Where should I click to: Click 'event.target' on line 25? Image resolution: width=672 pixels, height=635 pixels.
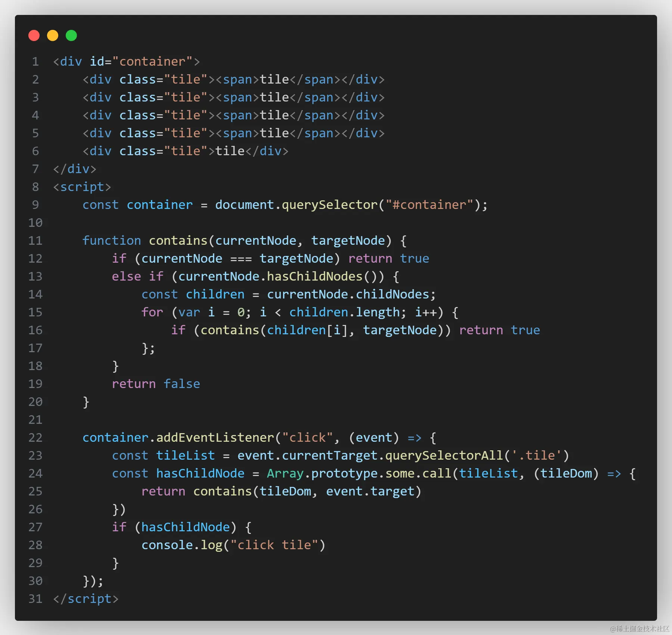point(370,491)
